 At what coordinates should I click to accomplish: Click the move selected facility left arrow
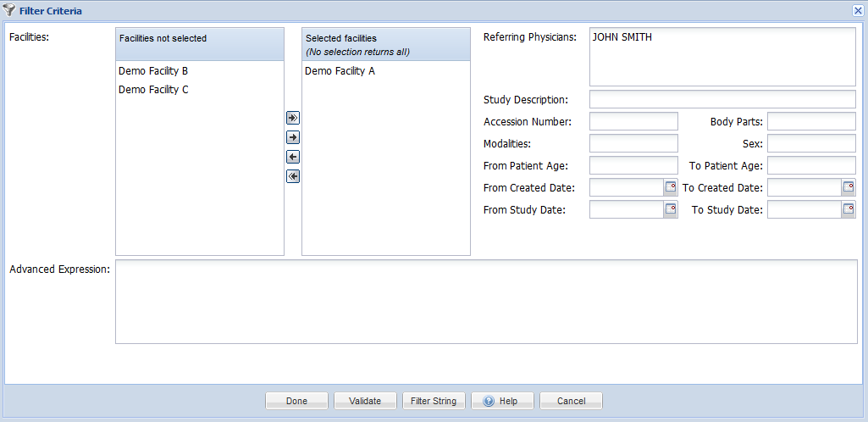click(293, 157)
